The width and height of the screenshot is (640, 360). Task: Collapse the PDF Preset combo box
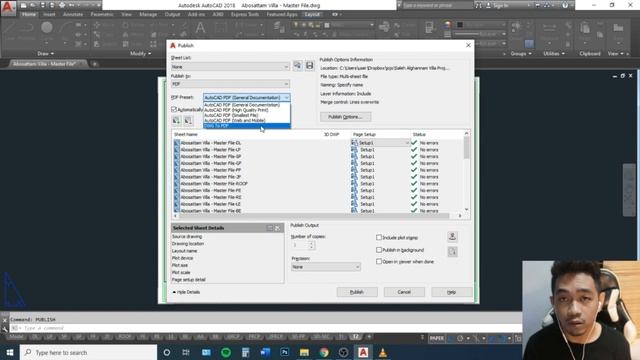pyautogui.click(x=247, y=98)
